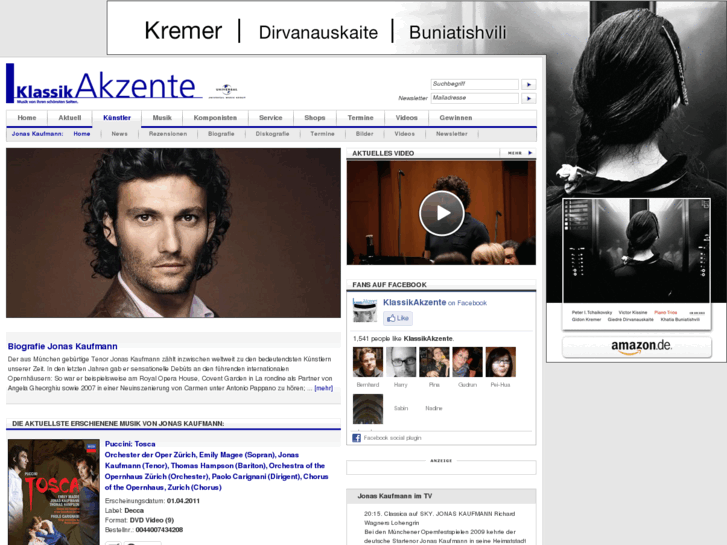Open the Künstler main menu item
The image size is (727, 545).
coord(117,118)
